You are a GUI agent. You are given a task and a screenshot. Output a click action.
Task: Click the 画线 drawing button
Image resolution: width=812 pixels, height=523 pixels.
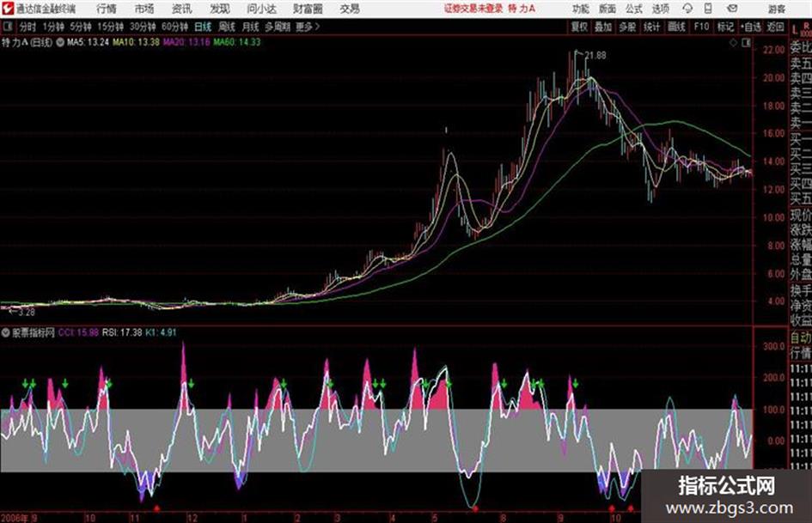pyautogui.click(x=676, y=27)
